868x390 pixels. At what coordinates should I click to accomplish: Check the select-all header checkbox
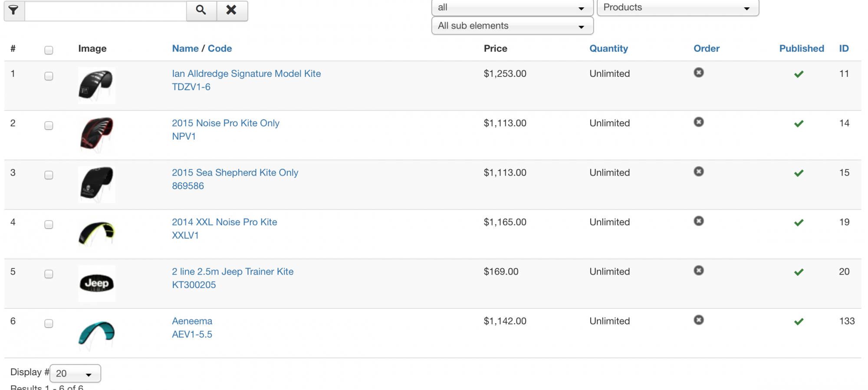(x=49, y=50)
